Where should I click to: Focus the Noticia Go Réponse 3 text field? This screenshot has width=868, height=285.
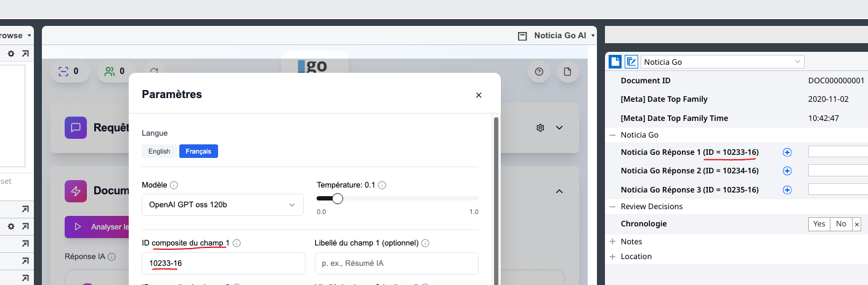pos(838,189)
